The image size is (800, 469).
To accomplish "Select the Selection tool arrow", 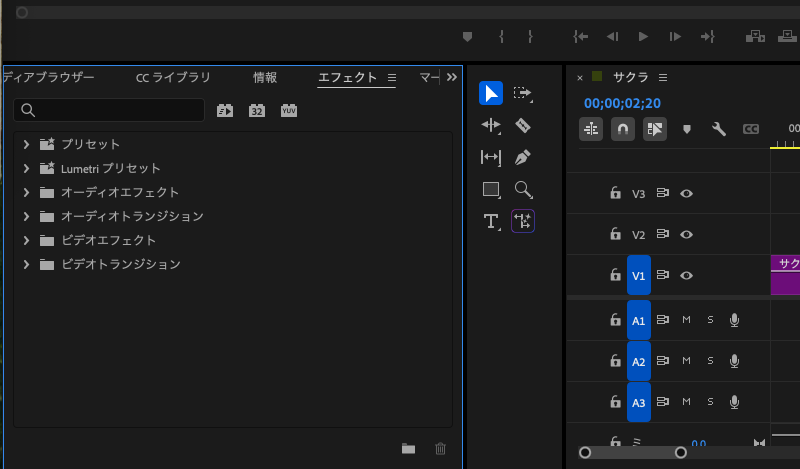I will 490,93.
